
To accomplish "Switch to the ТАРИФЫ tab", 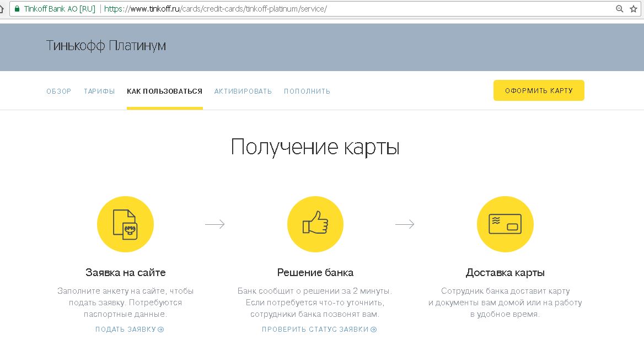I will [x=99, y=91].
